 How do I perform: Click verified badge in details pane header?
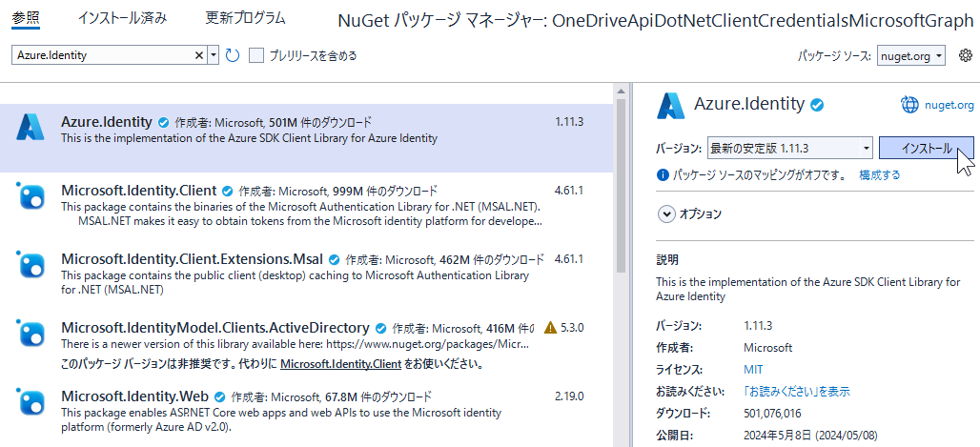(x=817, y=105)
